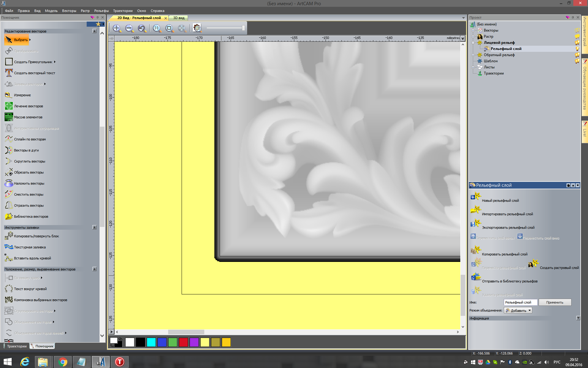Click the Zoom Out magnifier icon
This screenshot has height=368, width=588.
pyautogui.click(x=129, y=29)
